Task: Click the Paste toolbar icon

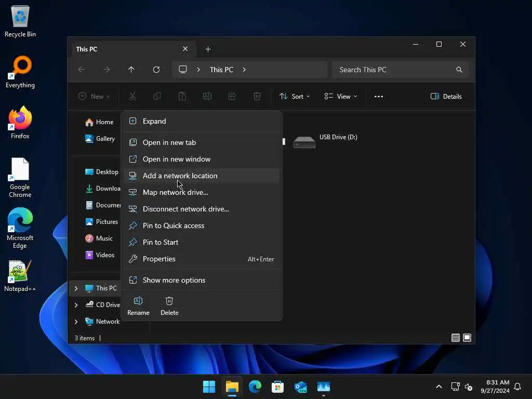Action: (182, 96)
